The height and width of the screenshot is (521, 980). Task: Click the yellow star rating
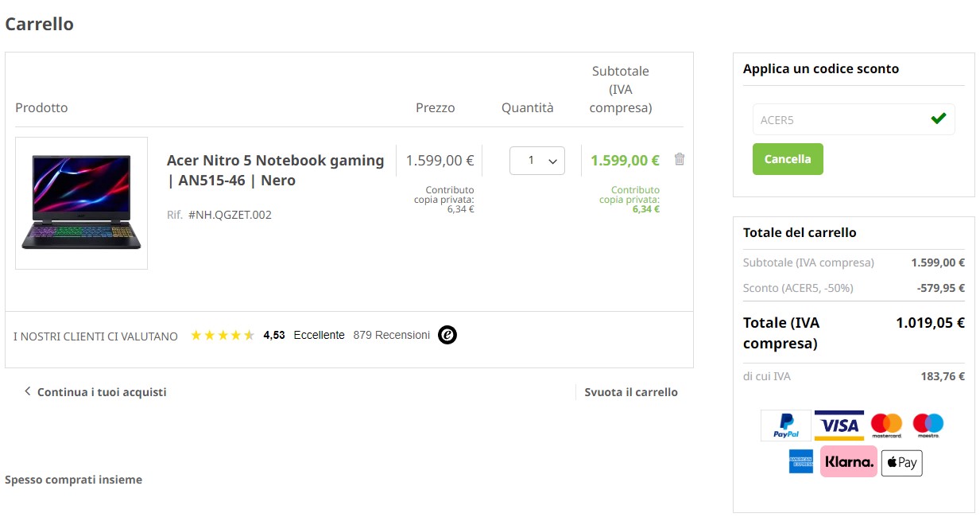click(223, 336)
